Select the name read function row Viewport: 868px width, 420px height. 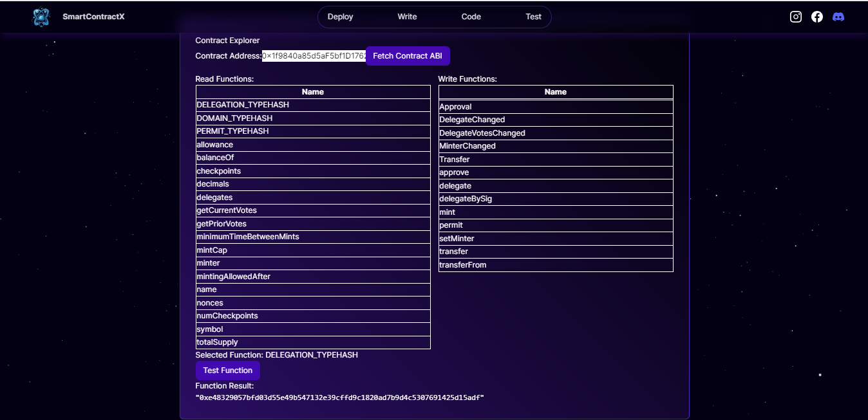(x=313, y=289)
